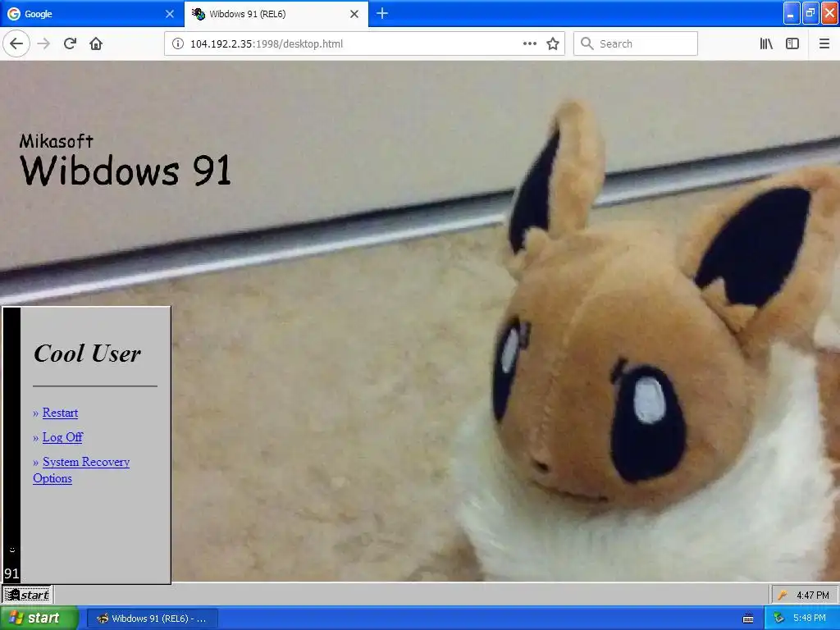Show site information for 104.192.2.35
This screenshot has width=840, height=630.
click(x=177, y=44)
